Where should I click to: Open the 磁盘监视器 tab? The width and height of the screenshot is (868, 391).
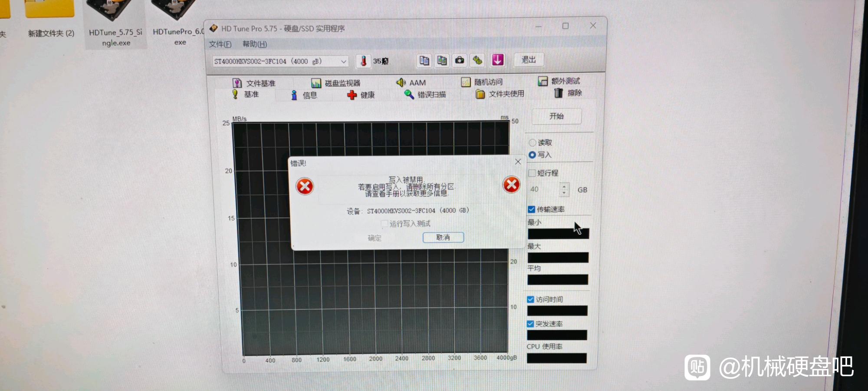(336, 83)
